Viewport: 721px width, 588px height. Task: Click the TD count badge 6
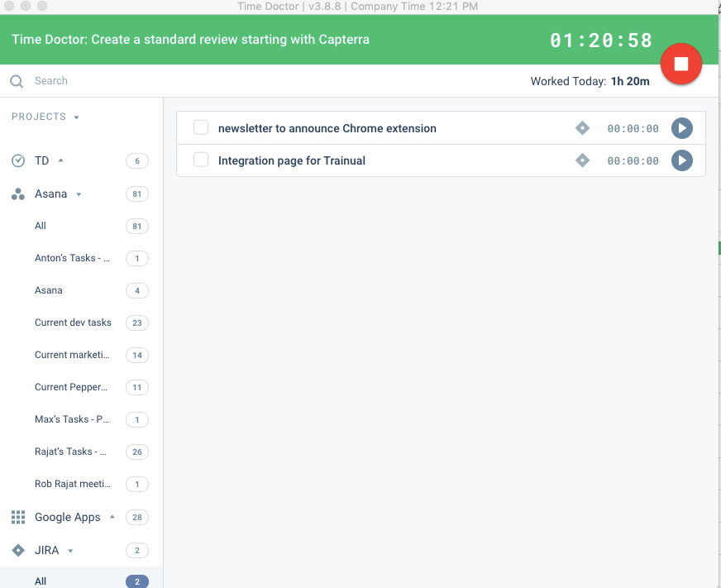137,161
